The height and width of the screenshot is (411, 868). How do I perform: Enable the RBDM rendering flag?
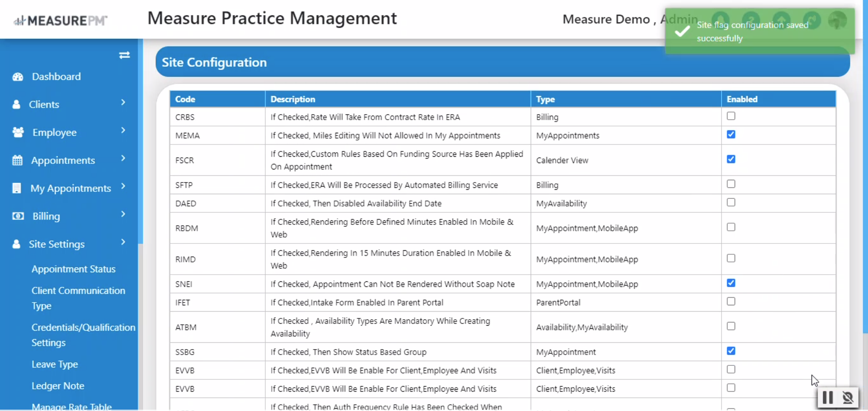(731, 228)
